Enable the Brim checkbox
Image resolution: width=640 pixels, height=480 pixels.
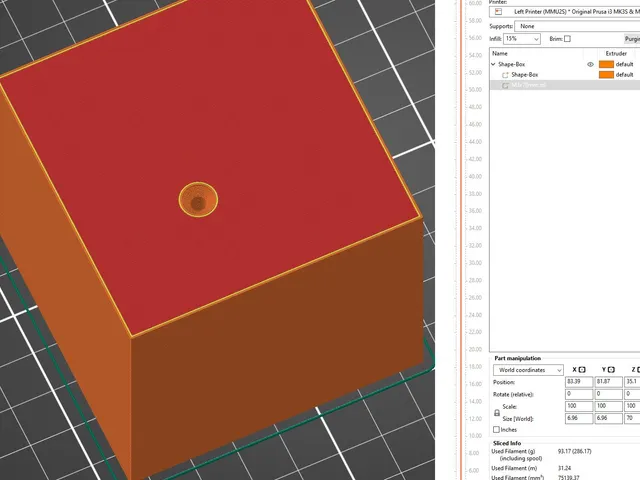click(x=567, y=39)
